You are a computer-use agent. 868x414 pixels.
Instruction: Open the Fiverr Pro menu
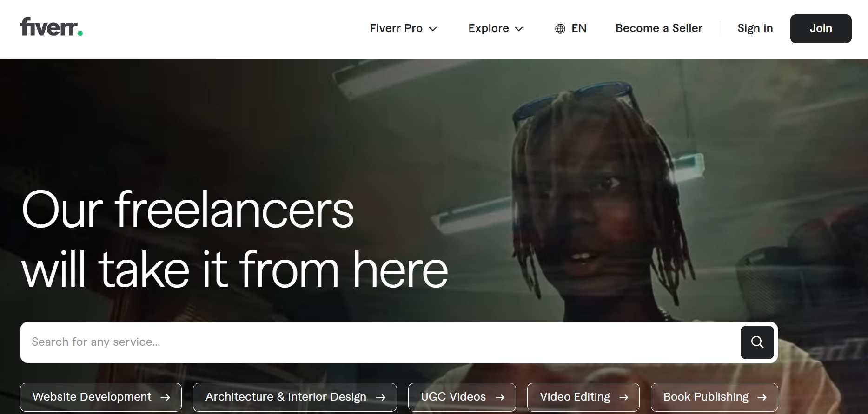click(x=403, y=28)
